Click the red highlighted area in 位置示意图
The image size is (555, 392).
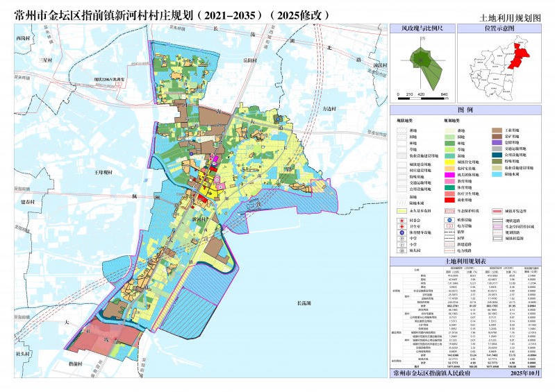(519, 56)
